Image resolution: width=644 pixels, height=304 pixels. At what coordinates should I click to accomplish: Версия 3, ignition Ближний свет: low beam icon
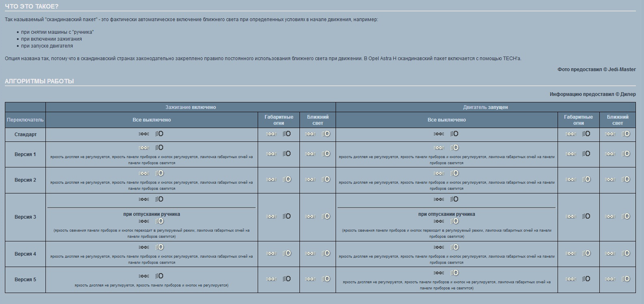point(326,216)
